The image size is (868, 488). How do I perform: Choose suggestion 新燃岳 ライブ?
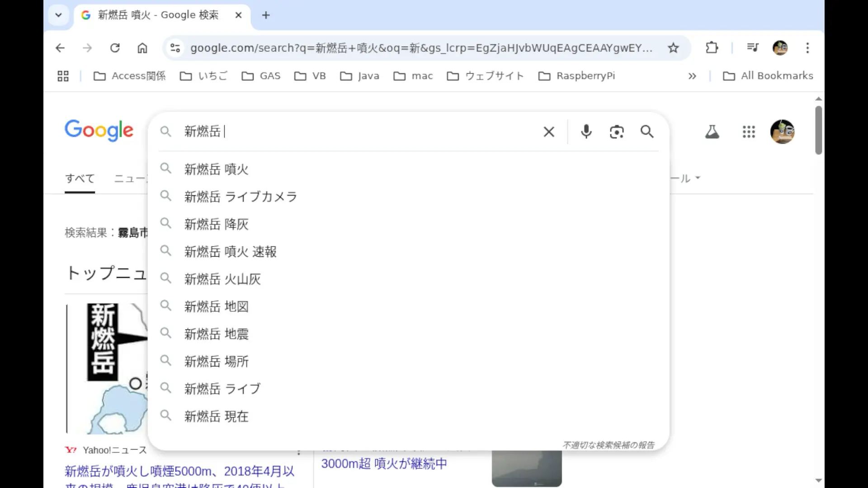click(408, 389)
